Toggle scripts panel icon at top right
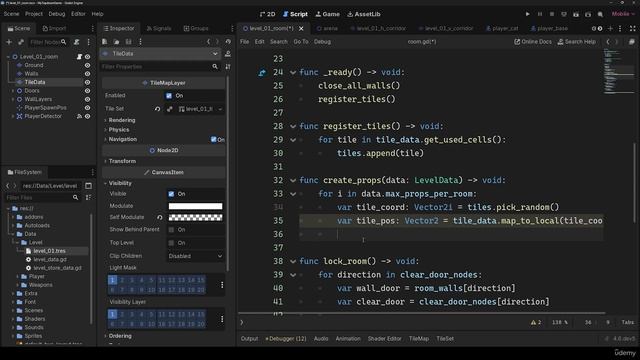This screenshot has height=360, width=640. pyautogui.click(x=631, y=42)
